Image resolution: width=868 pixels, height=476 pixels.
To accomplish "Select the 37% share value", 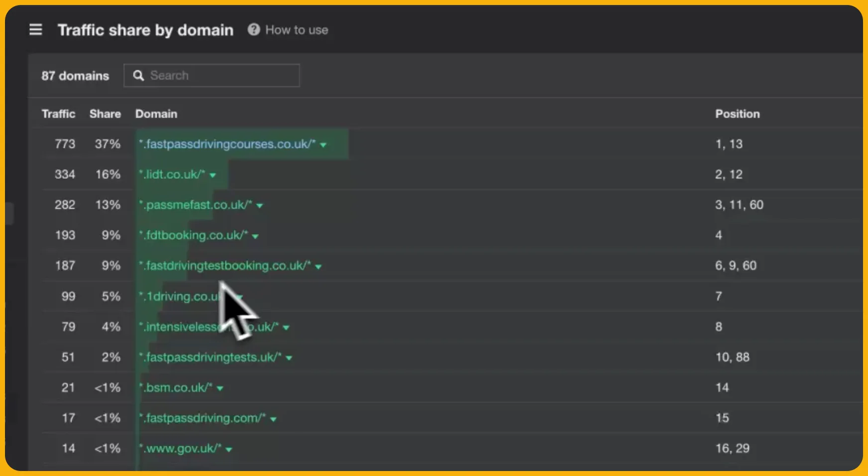I will pyautogui.click(x=108, y=144).
